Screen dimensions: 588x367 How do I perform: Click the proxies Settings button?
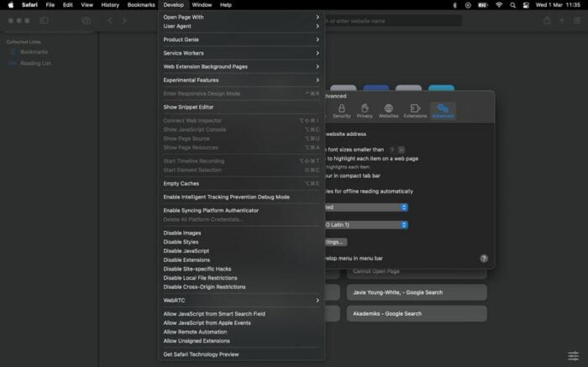click(x=335, y=242)
